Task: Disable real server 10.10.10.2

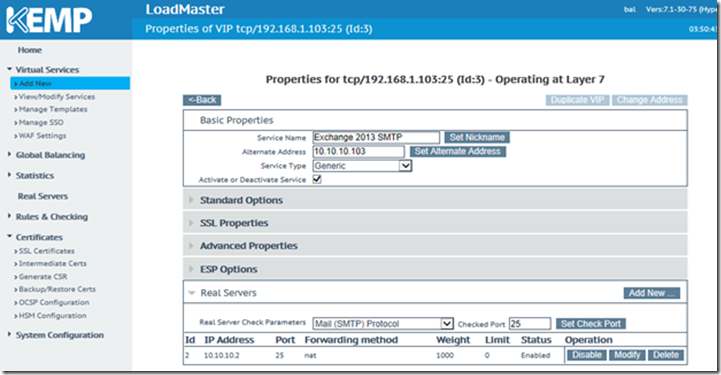Action: (x=587, y=355)
